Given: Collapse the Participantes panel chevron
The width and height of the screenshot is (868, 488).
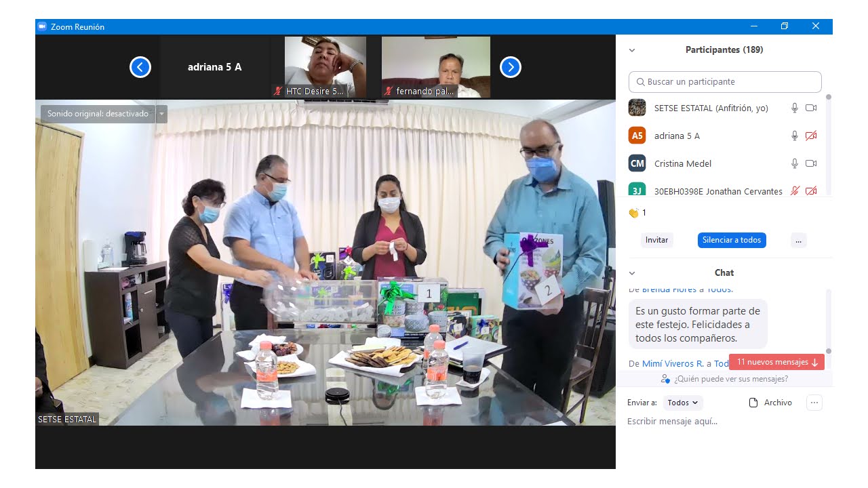Looking at the screenshot, I should point(632,50).
